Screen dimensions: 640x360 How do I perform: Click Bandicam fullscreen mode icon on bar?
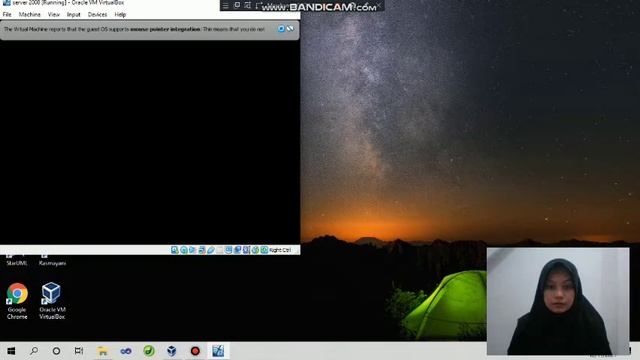tap(248, 5)
